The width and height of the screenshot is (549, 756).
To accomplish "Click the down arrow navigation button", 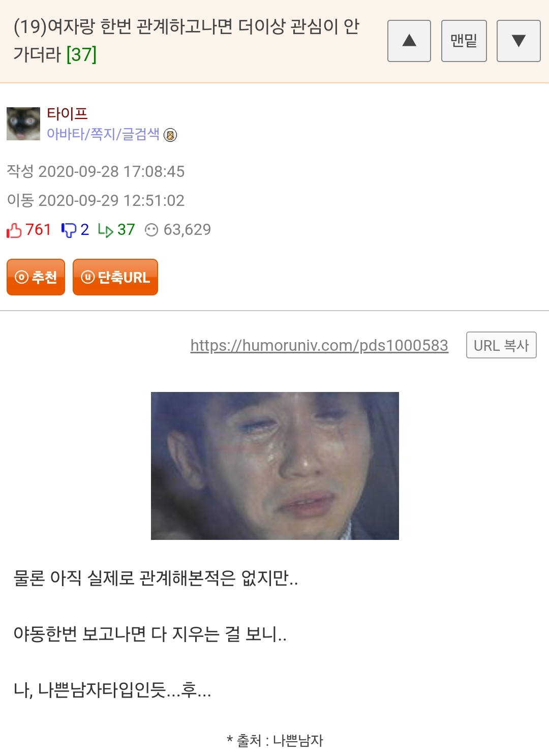I will pyautogui.click(x=518, y=41).
